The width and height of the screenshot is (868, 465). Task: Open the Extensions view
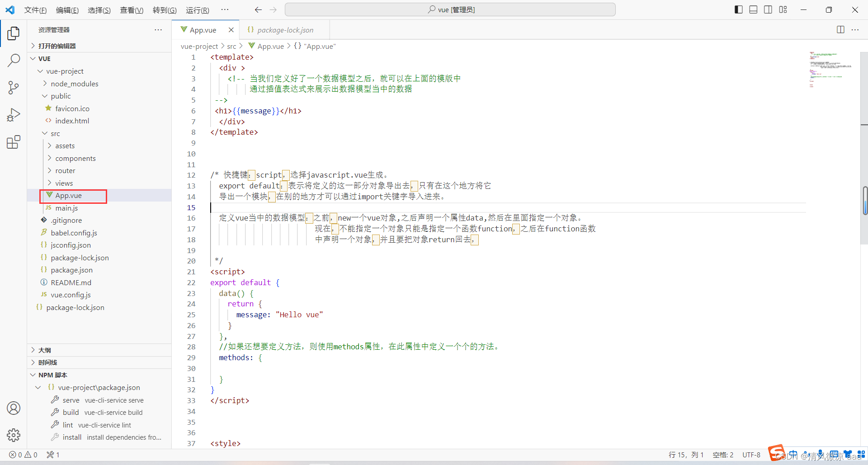(x=14, y=142)
